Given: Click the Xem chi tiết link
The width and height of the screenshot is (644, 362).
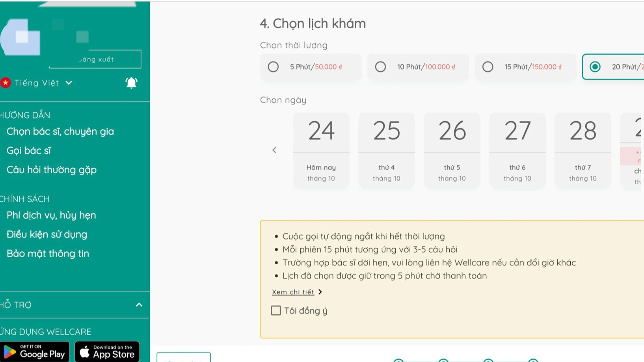Looking at the screenshot, I should 293,292.
